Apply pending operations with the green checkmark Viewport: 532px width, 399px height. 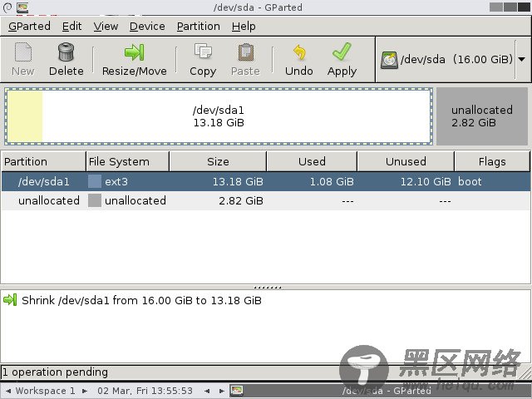point(342,52)
